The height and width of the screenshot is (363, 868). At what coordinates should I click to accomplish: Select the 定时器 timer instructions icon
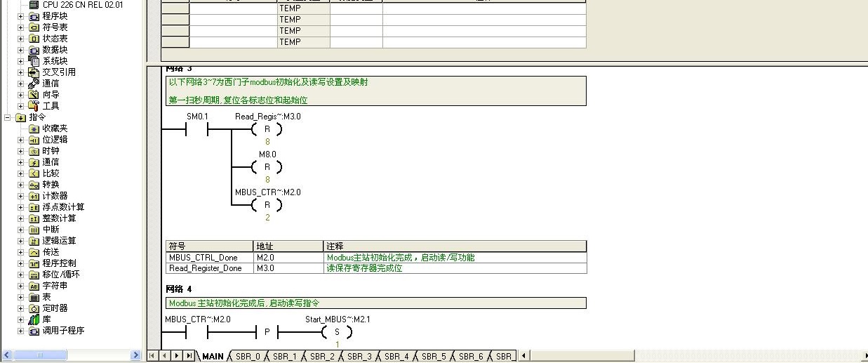34,308
